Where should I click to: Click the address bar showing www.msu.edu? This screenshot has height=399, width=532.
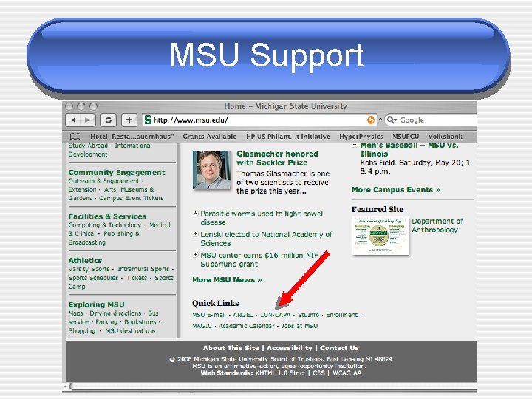point(259,120)
